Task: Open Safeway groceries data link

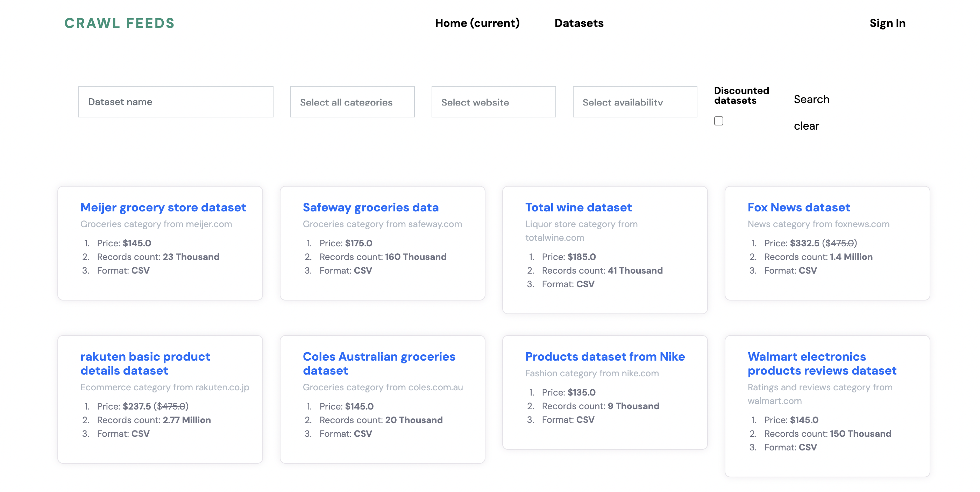Action: coord(370,207)
